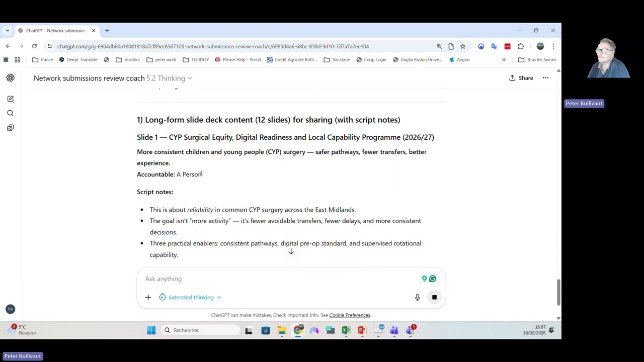Open the ChatGPT home logo icon
The image size is (644, 362).
pos(10,78)
